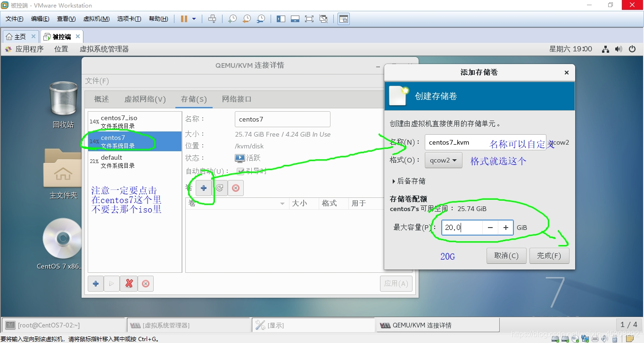Click the power icon in top panel
Screen dimensions: 644x343
[x=633, y=49]
